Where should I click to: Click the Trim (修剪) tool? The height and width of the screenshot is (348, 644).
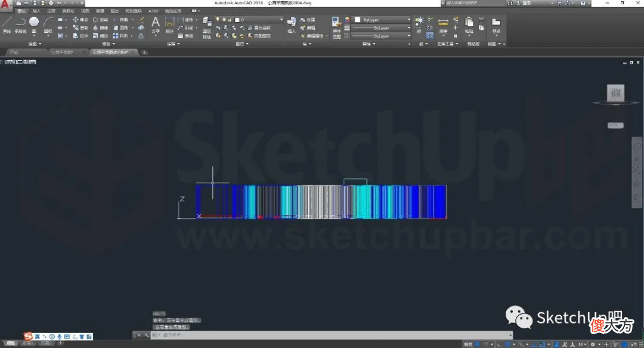(120, 20)
